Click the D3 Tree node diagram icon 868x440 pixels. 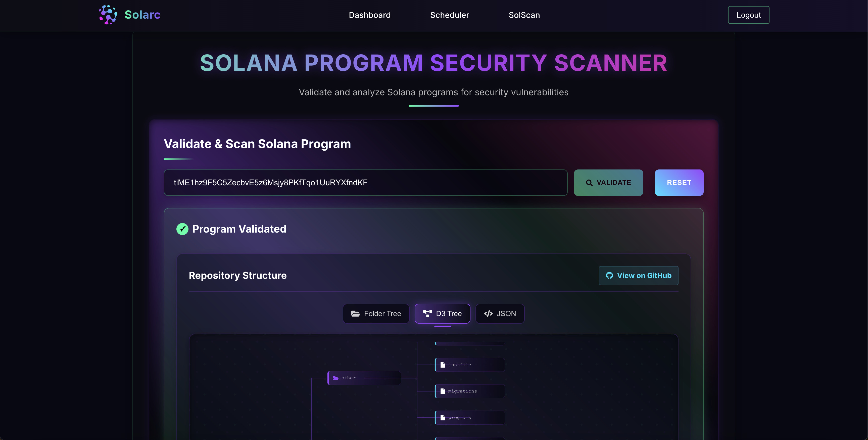click(427, 314)
